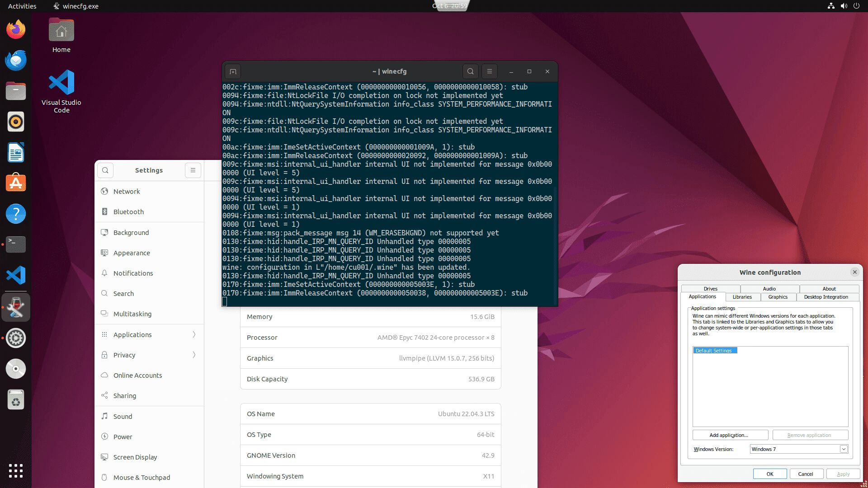Screen dimensions: 868x488
Task: Open Firefox from the dock
Action: 16,30
